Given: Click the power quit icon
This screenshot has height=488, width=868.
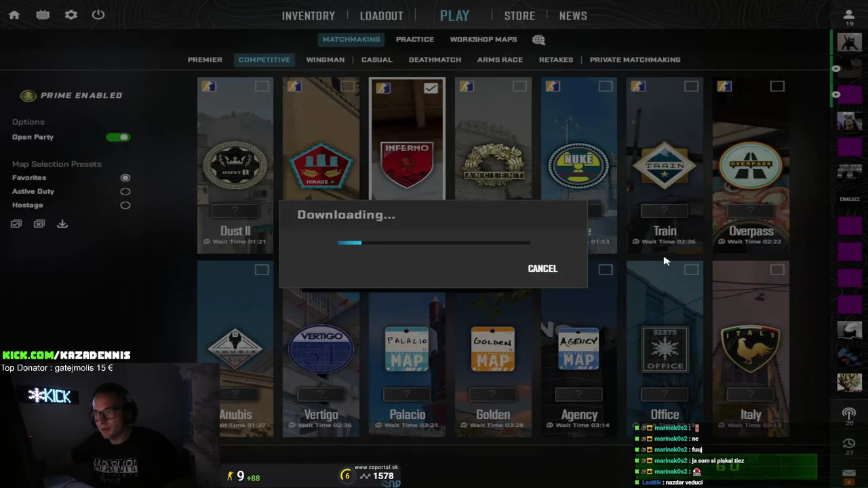Looking at the screenshot, I should (98, 14).
